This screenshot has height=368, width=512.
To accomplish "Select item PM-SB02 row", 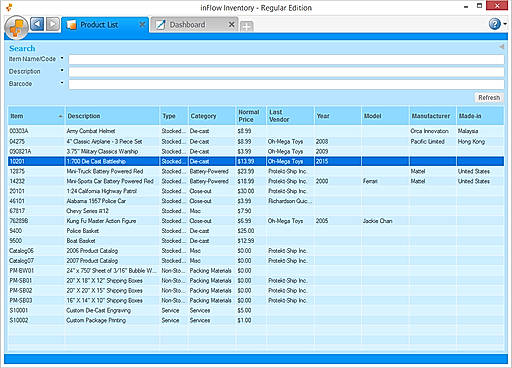I will click(256, 290).
